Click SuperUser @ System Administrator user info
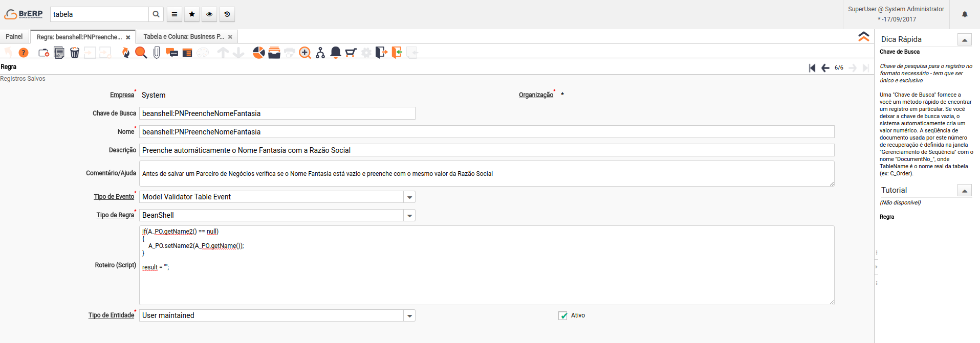The height and width of the screenshot is (343, 980). [896, 9]
